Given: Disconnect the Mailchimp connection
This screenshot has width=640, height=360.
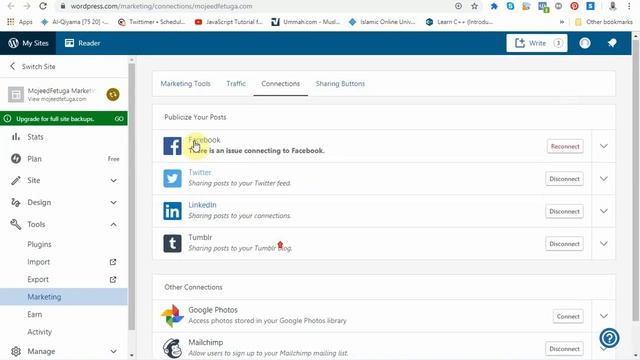Looking at the screenshot, I should 564,349.
